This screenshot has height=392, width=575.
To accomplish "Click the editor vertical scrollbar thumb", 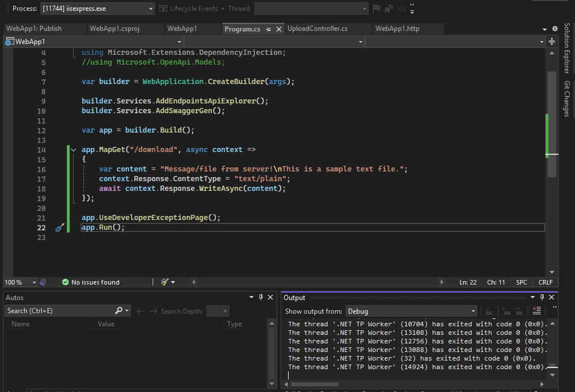I will [551, 123].
